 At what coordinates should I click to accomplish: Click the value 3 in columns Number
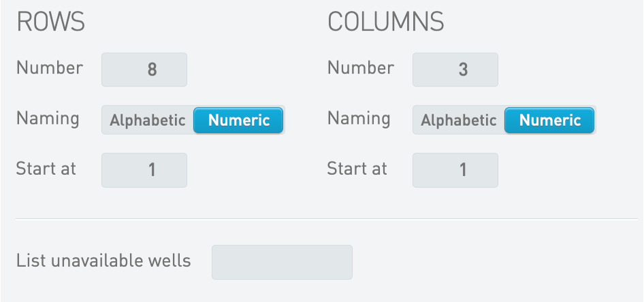(463, 70)
